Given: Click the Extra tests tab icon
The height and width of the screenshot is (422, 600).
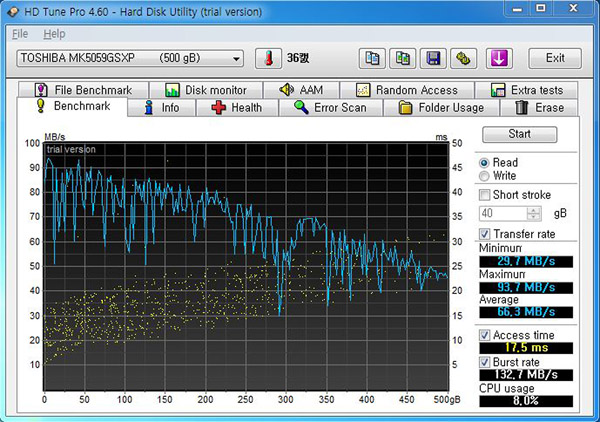Looking at the screenshot, I should (498, 90).
